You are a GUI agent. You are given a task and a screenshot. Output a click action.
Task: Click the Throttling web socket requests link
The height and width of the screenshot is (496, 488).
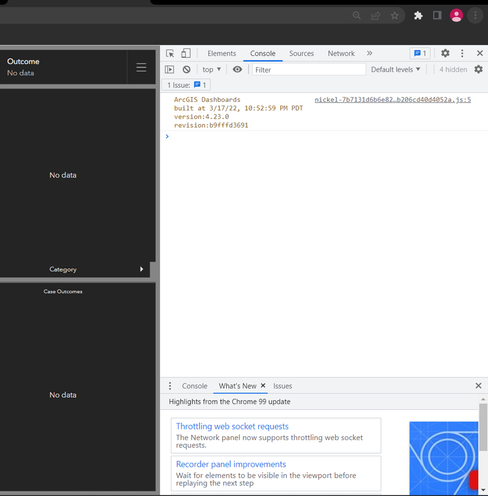(232, 426)
